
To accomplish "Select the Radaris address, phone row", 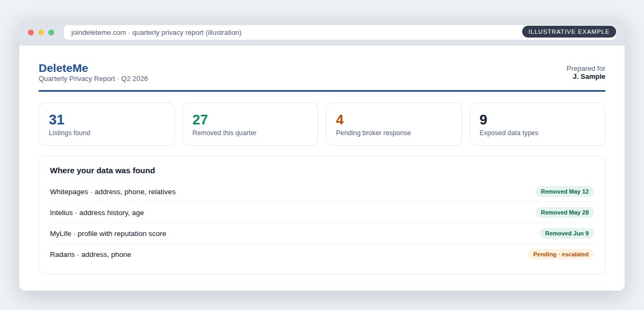I will (x=322, y=254).
